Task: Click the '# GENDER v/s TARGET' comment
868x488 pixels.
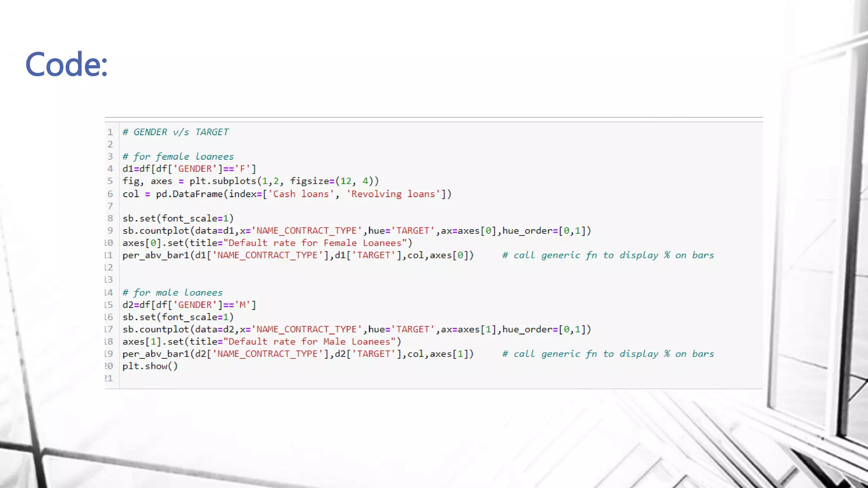Action: [175, 132]
